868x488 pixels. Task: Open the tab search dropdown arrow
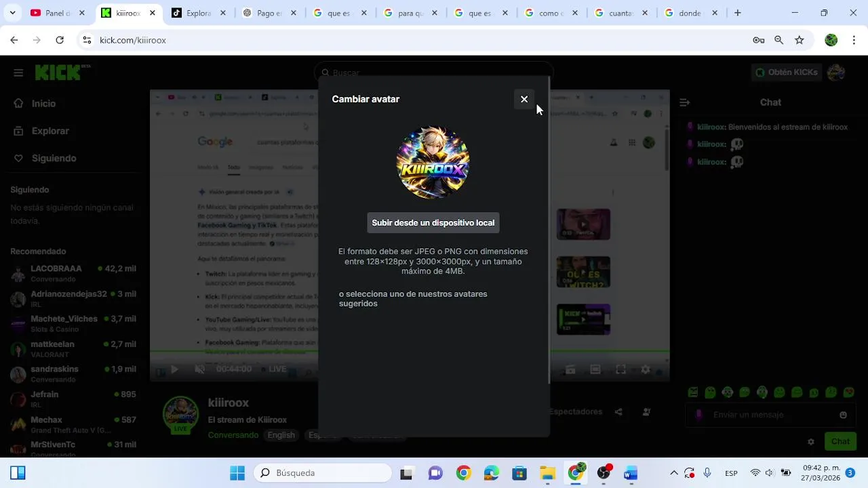click(12, 13)
